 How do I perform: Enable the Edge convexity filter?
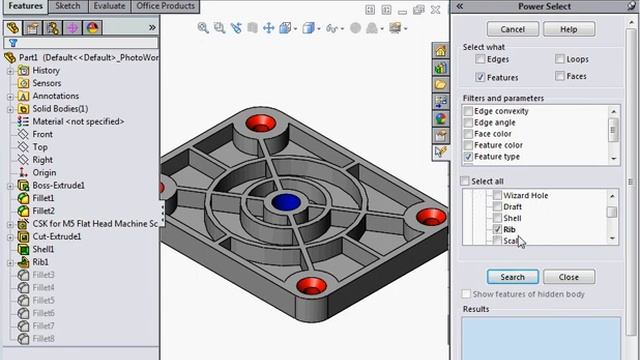point(468,111)
